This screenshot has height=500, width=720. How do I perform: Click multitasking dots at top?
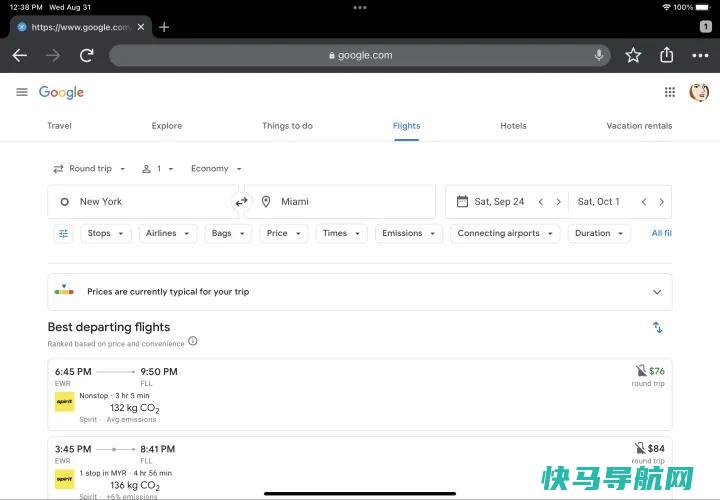click(360, 7)
